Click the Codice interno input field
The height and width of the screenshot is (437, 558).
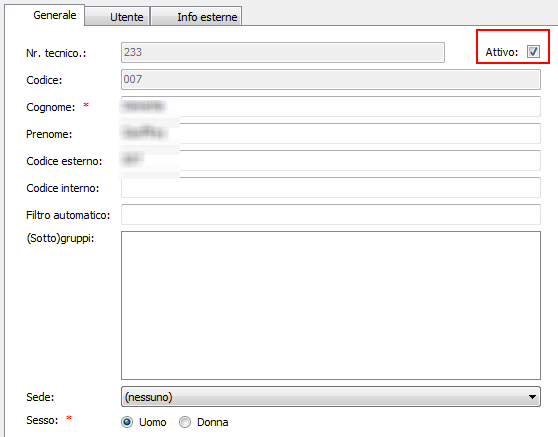click(331, 188)
